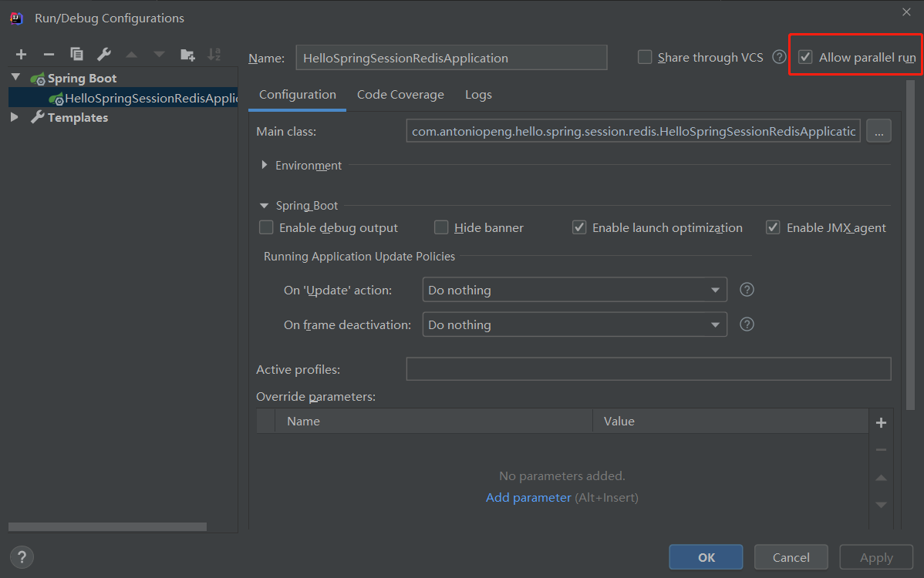Open help for Share through VCS
This screenshot has width=924, height=578.
(779, 57)
